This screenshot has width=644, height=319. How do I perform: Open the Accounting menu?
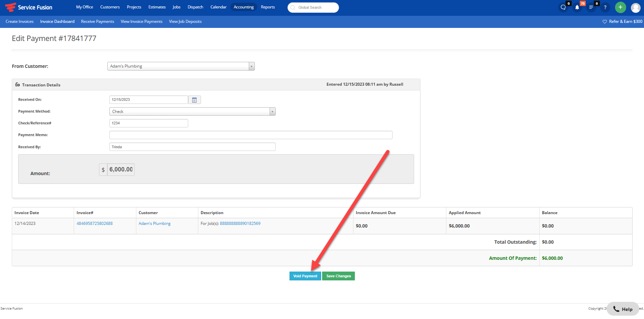(244, 7)
